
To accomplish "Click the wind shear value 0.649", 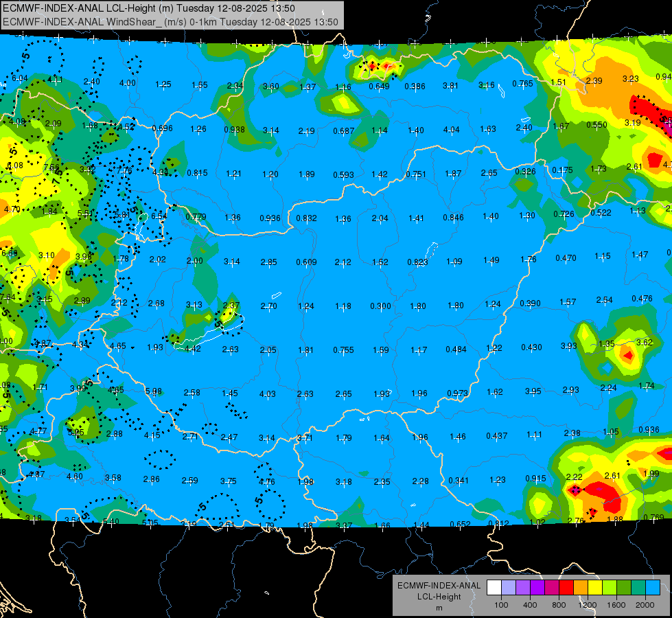I will tap(380, 87).
